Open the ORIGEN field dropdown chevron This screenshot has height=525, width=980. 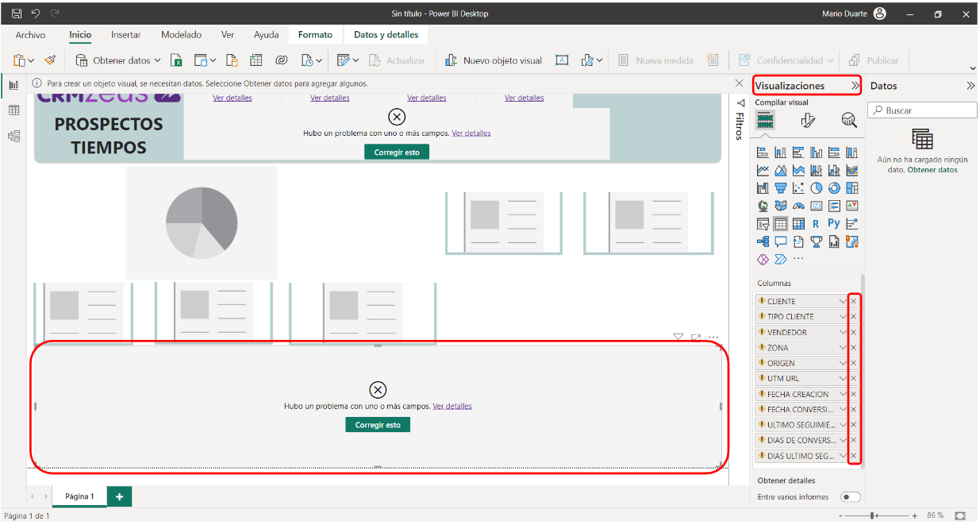coord(843,363)
